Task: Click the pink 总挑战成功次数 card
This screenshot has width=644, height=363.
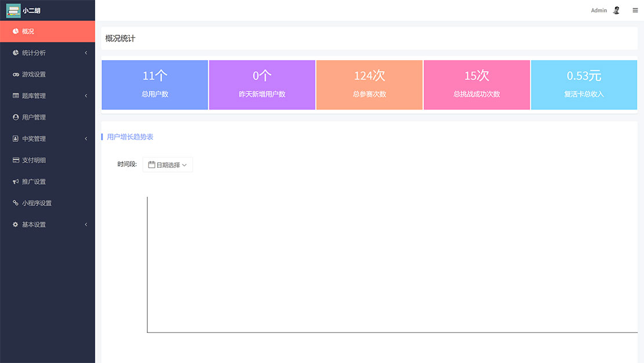Action: click(x=476, y=85)
